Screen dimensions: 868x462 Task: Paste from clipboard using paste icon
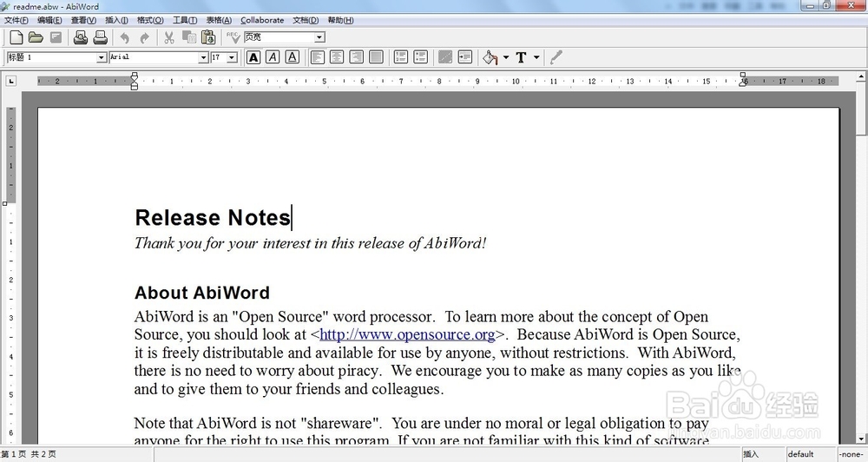208,37
